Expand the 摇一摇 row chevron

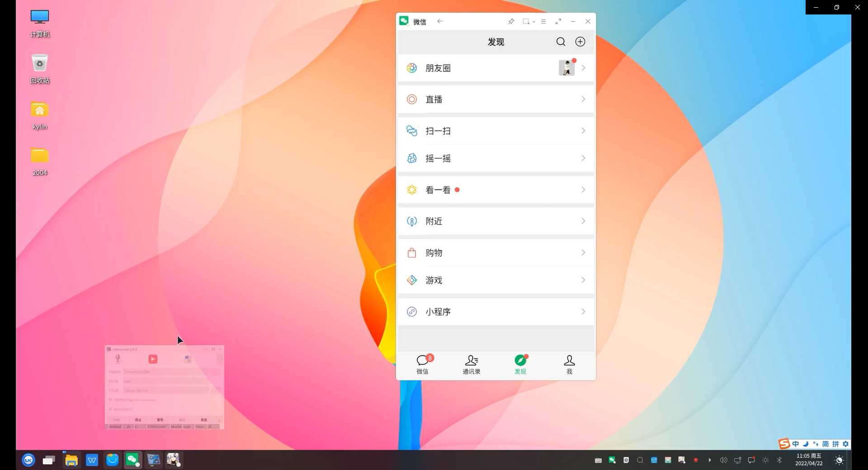pos(583,158)
